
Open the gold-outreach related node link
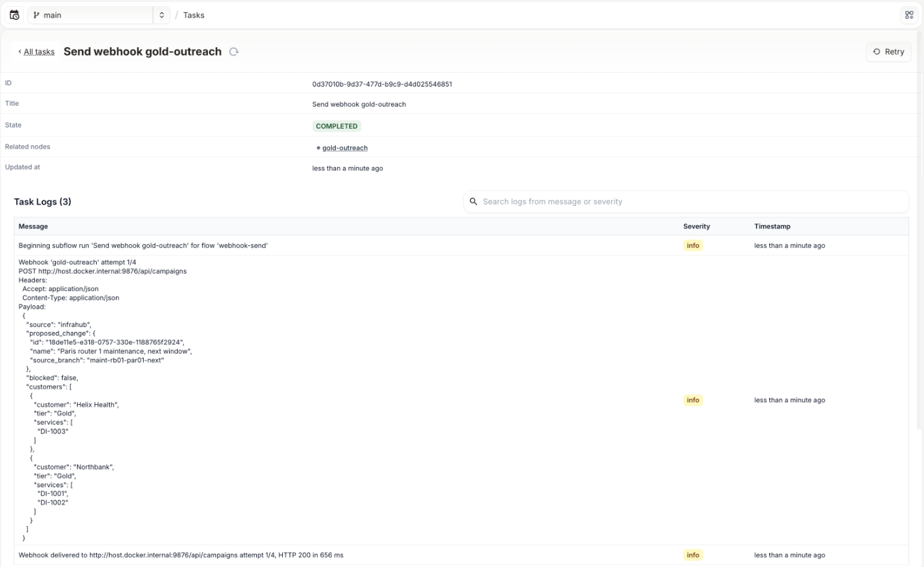(345, 148)
